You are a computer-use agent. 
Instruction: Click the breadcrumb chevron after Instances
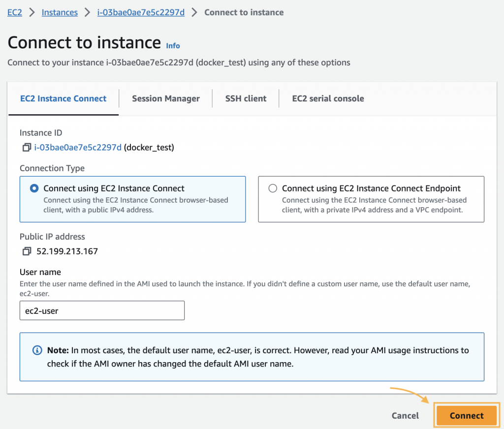[88, 12]
